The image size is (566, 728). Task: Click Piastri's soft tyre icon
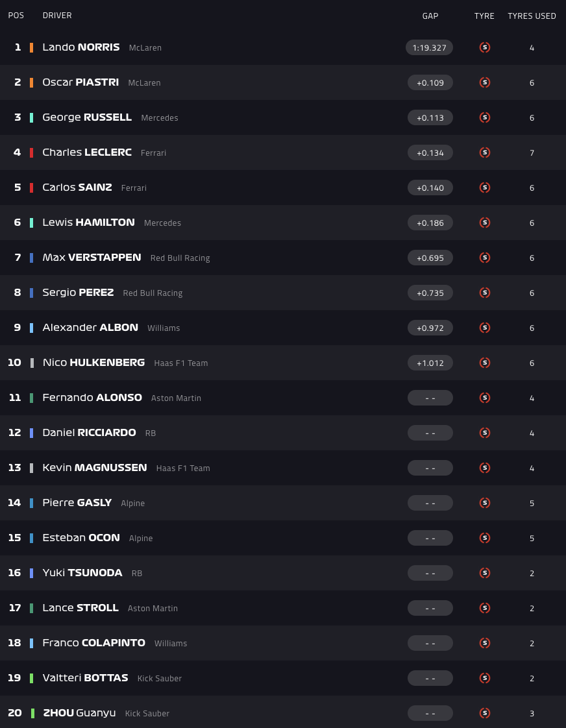click(x=484, y=82)
